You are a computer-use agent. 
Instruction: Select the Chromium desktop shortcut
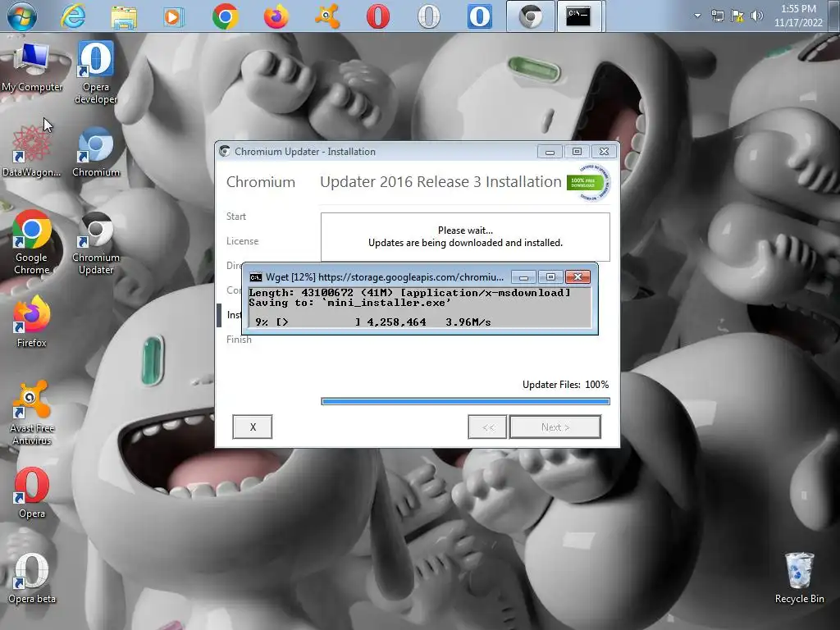[96, 152]
